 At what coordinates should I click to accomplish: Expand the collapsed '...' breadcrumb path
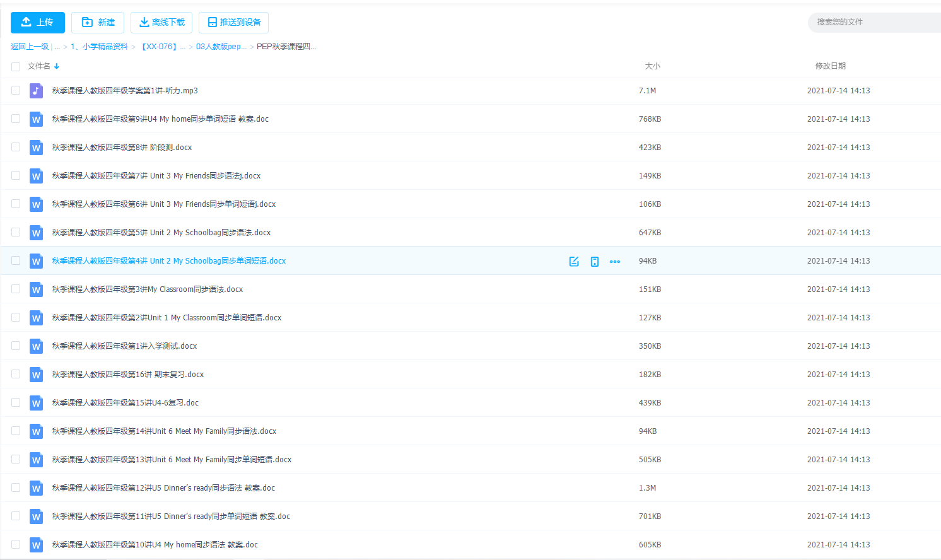pos(57,47)
